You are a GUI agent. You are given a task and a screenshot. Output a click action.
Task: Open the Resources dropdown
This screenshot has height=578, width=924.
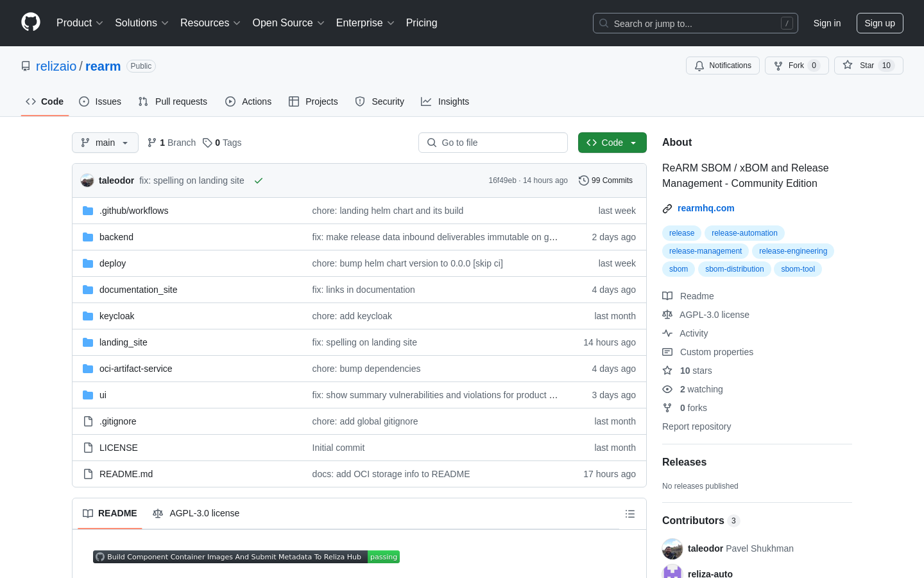coord(210,23)
